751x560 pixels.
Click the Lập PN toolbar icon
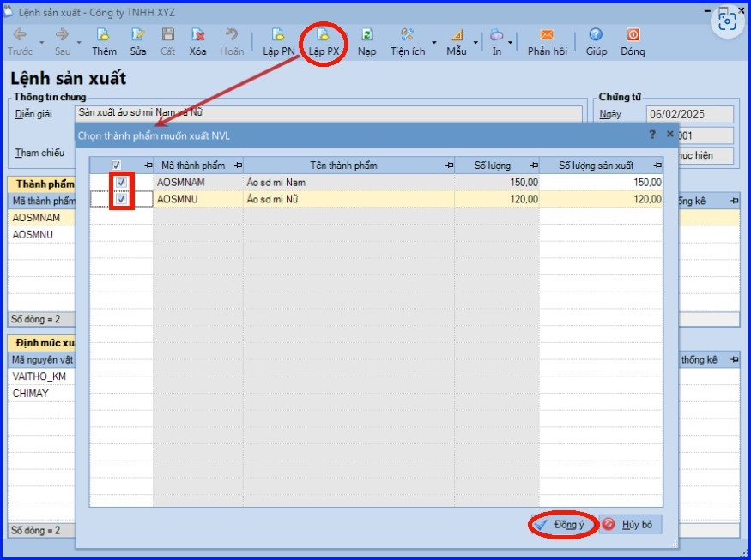(x=277, y=36)
